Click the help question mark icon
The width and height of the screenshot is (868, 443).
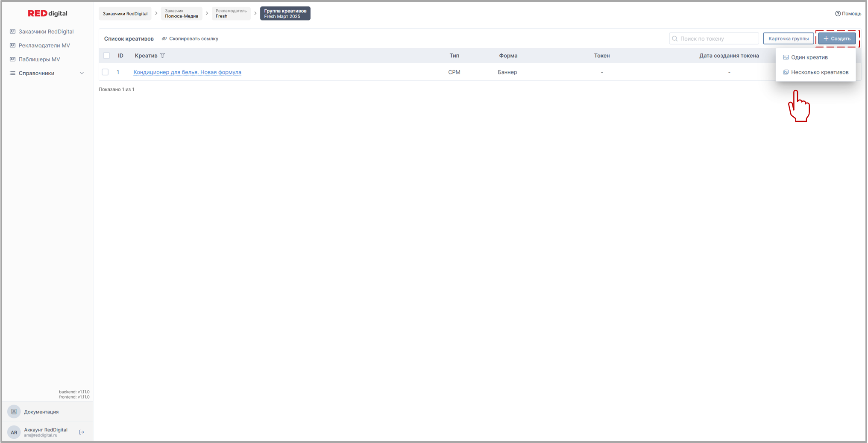(x=838, y=14)
